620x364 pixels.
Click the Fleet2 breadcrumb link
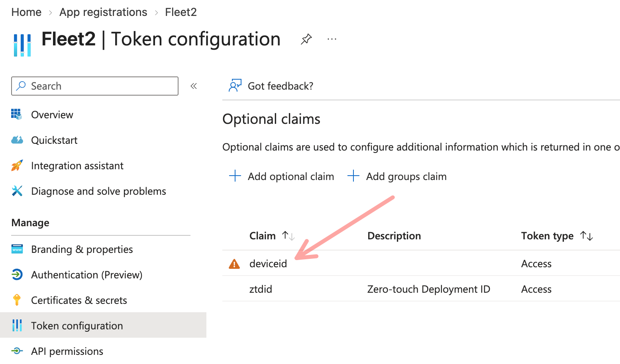pos(181,12)
